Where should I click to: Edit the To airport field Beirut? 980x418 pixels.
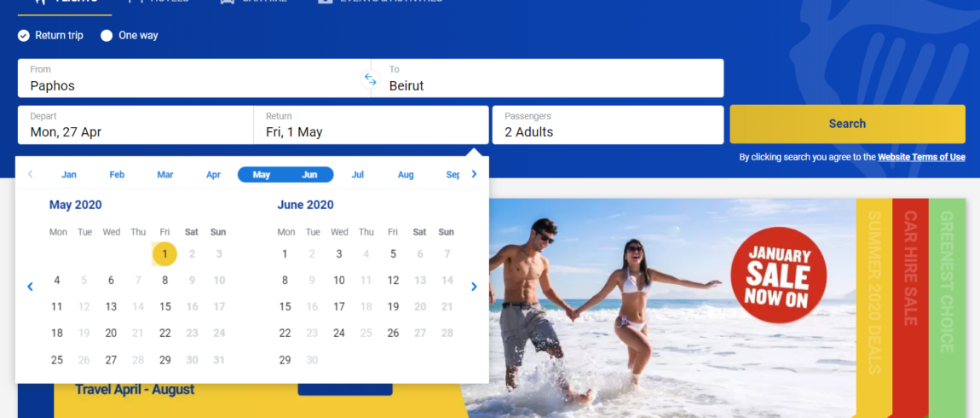point(547,78)
